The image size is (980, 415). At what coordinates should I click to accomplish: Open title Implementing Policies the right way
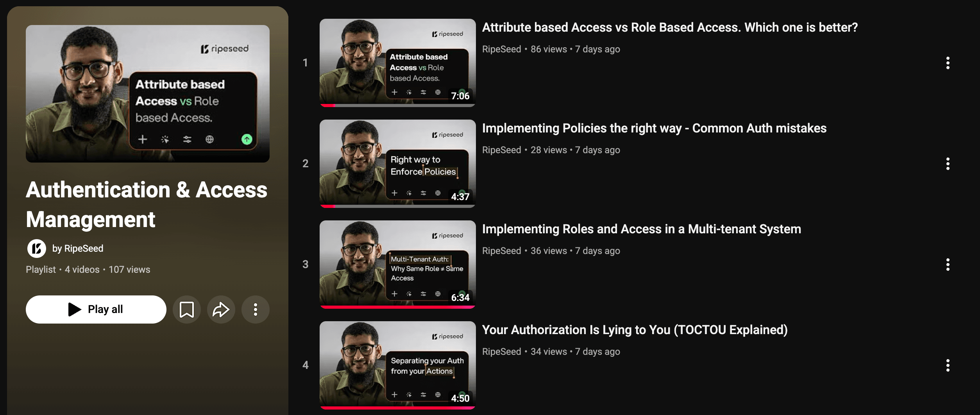(x=654, y=128)
